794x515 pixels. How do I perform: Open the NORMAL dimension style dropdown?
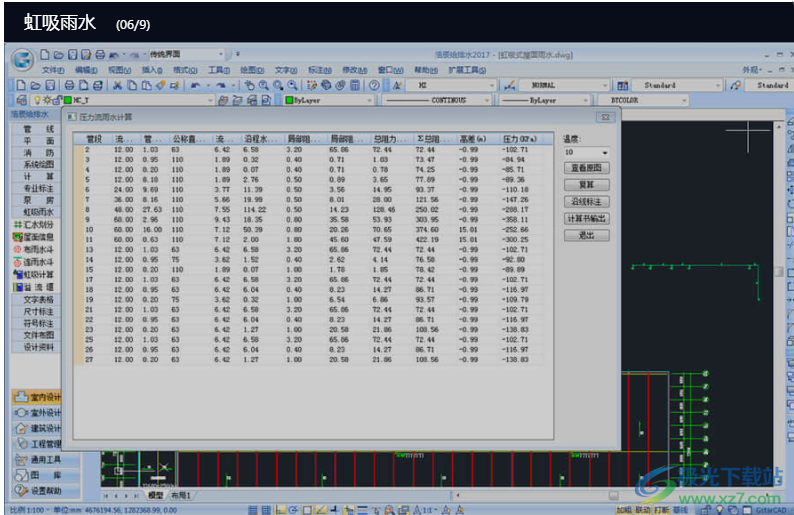[x=564, y=85]
